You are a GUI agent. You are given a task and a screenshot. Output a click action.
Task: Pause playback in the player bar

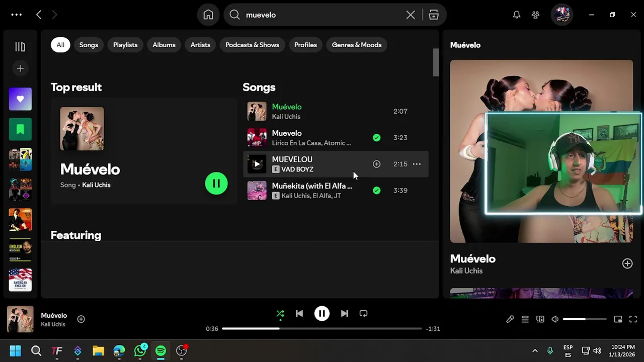click(x=322, y=314)
